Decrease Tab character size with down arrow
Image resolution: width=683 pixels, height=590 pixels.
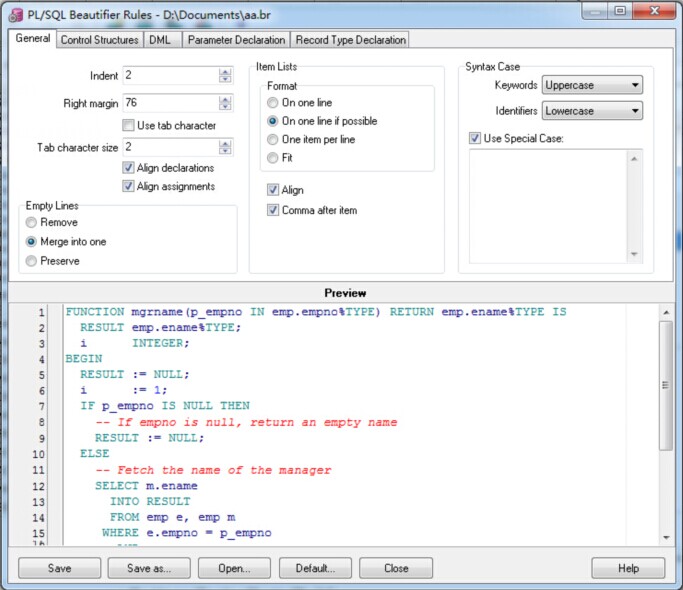[225, 151]
